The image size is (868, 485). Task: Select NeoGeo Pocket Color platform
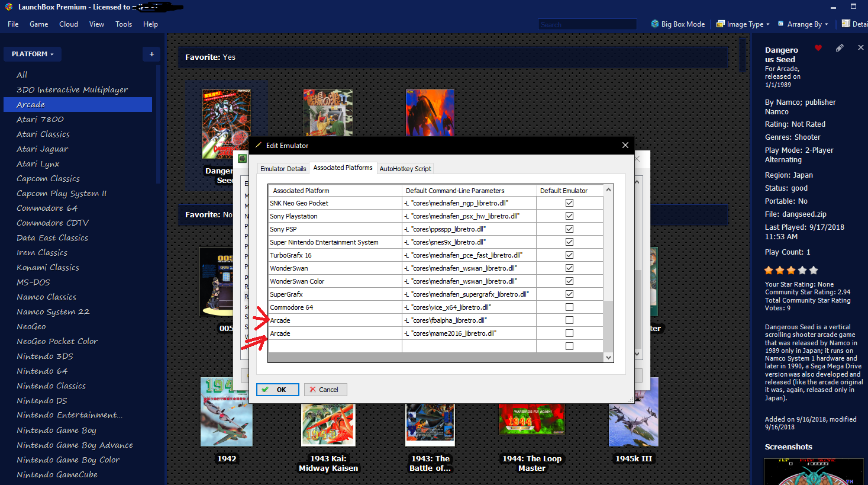point(57,341)
